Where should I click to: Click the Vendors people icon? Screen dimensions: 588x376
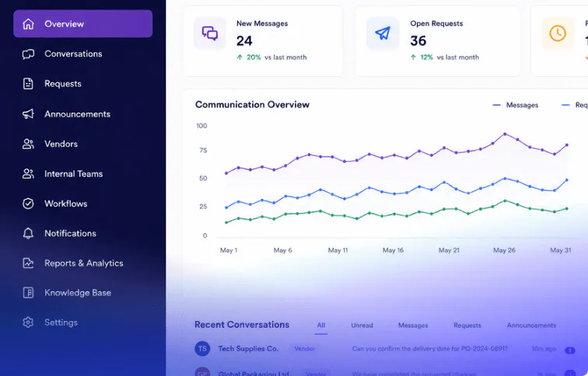tap(28, 144)
